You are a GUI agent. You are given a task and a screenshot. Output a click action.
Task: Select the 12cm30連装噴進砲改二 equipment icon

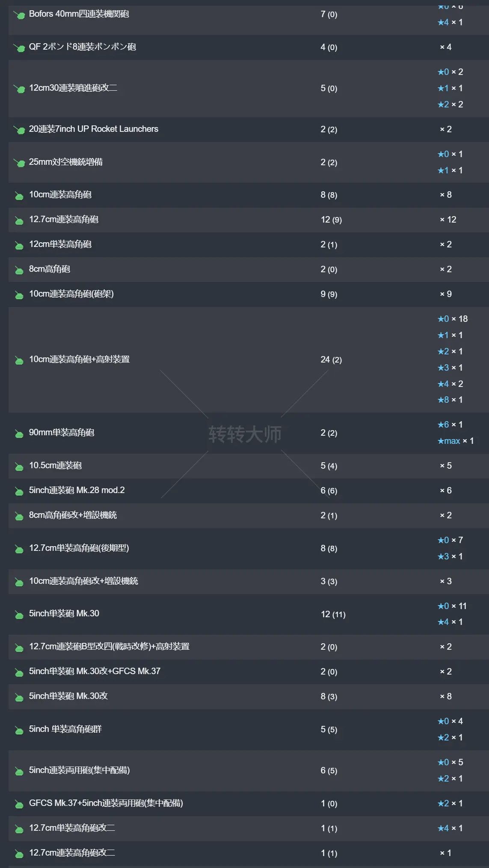(19, 89)
